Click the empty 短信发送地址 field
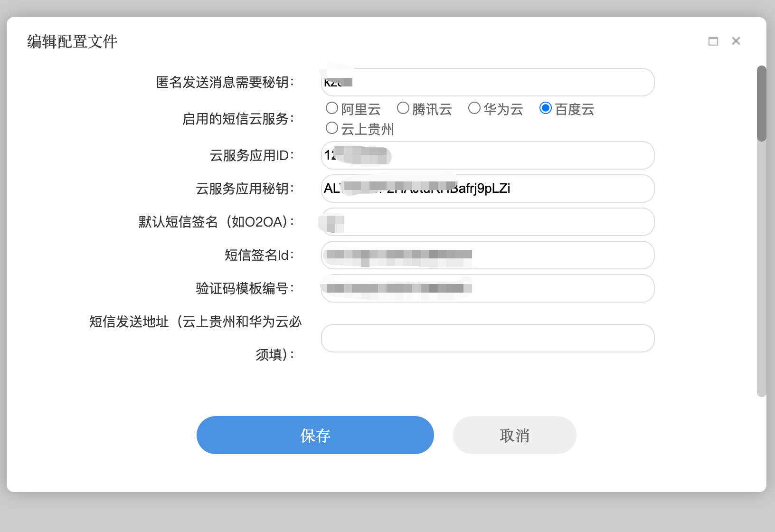The height and width of the screenshot is (532, 775). (487, 338)
